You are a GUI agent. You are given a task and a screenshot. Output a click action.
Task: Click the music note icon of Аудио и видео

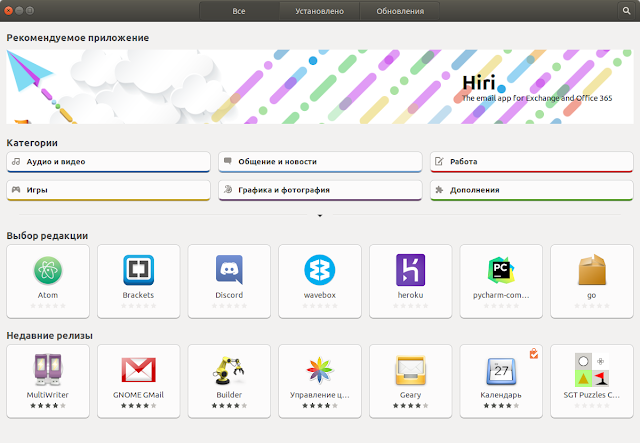pos(16,161)
